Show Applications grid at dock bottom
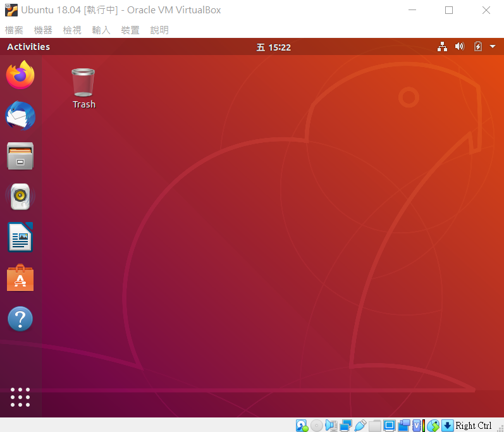Screen dimensions: 504x432 coord(20,397)
